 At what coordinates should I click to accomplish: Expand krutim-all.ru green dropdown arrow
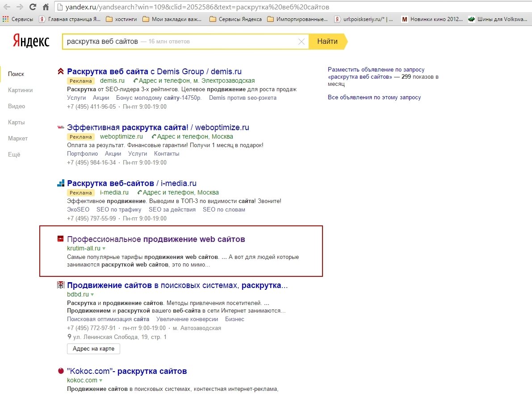pos(104,249)
